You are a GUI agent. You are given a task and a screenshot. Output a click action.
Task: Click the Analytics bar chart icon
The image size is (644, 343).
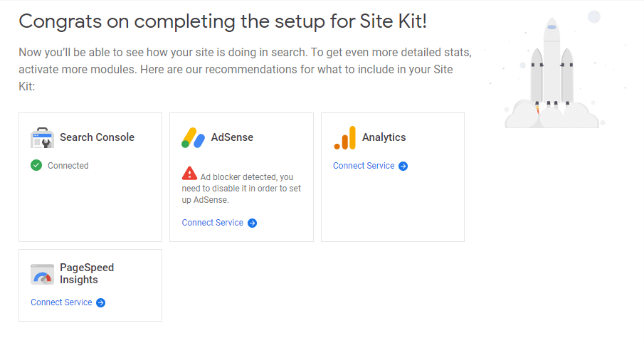click(x=344, y=137)
